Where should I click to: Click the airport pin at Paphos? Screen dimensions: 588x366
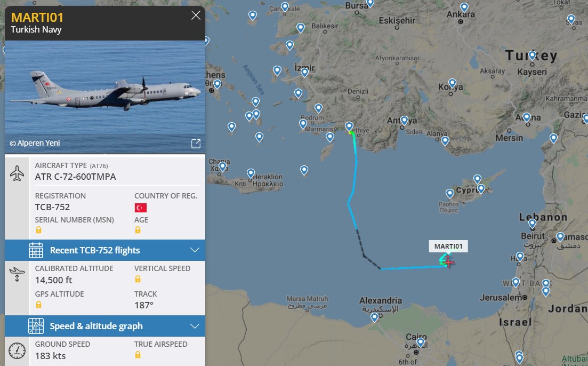point(449,194)
